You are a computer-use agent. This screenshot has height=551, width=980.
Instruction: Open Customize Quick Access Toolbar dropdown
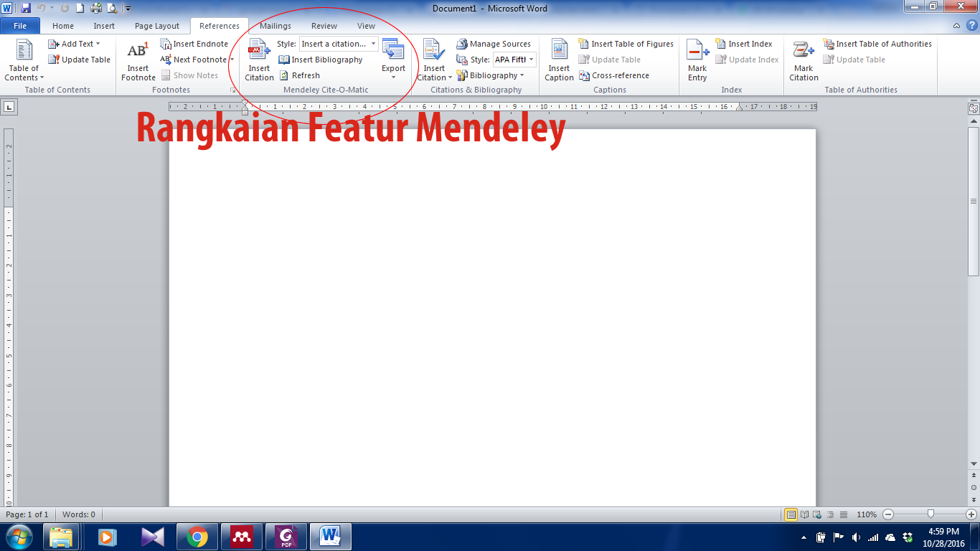pyautogui.click(x=128, y=9)
